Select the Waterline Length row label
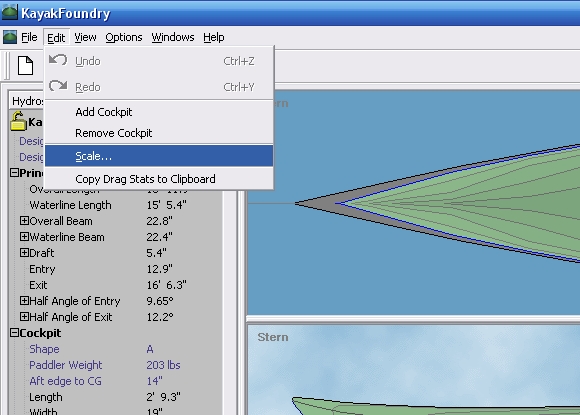This screenshot has width=580, height=415. pos(70,205)
